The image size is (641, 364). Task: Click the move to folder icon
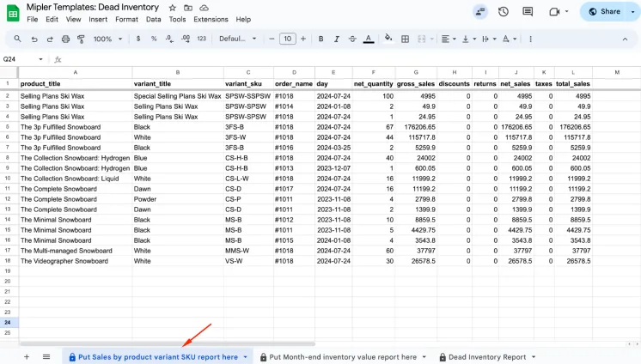188,8
